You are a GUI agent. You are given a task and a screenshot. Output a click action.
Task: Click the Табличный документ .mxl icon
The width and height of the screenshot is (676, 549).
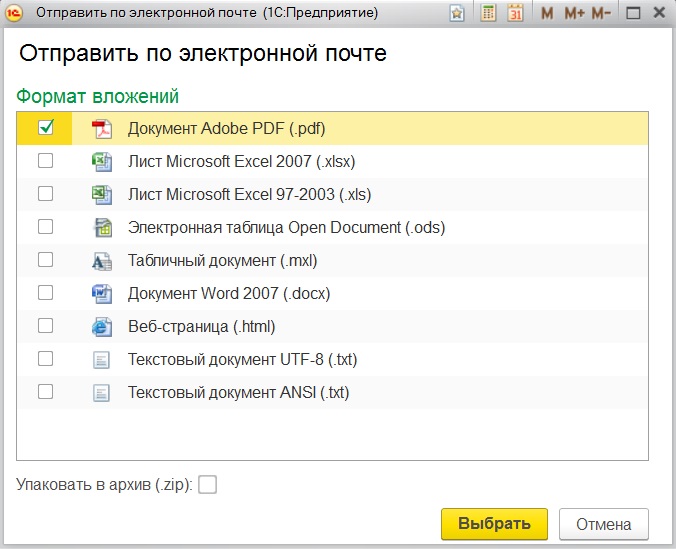coord(101,260)
